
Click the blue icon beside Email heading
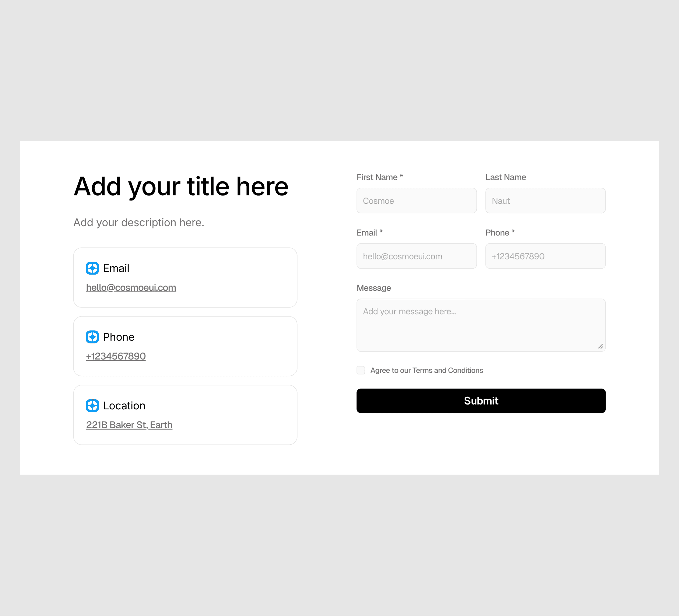point(92,268)
